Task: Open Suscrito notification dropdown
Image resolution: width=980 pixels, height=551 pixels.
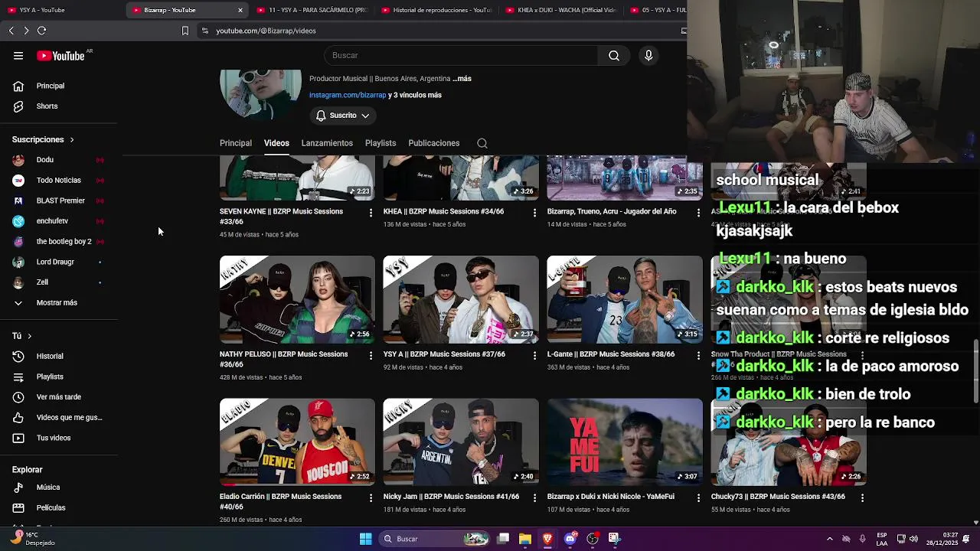Action: 343,116
